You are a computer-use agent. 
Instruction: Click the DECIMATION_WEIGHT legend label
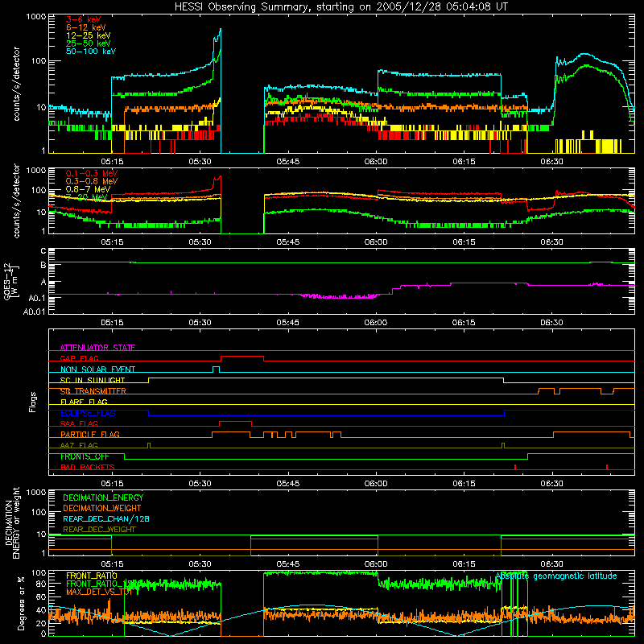point(102,508)
